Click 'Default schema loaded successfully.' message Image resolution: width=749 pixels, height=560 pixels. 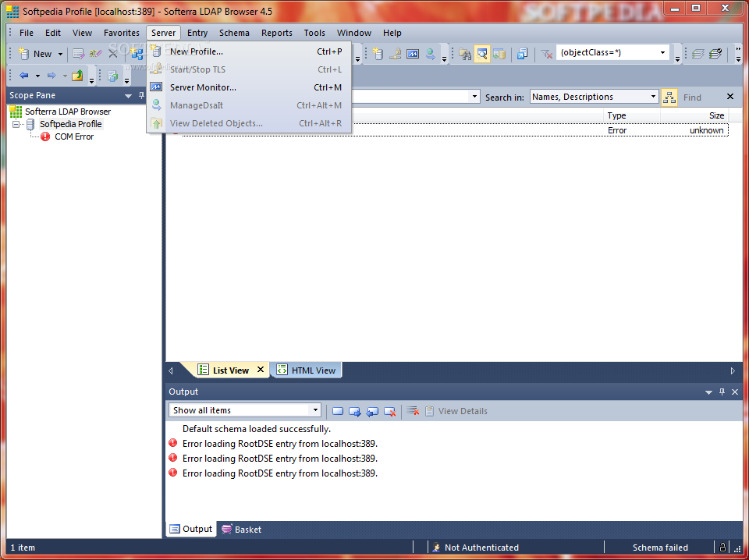pyautogui.click(x=257, y=429)
